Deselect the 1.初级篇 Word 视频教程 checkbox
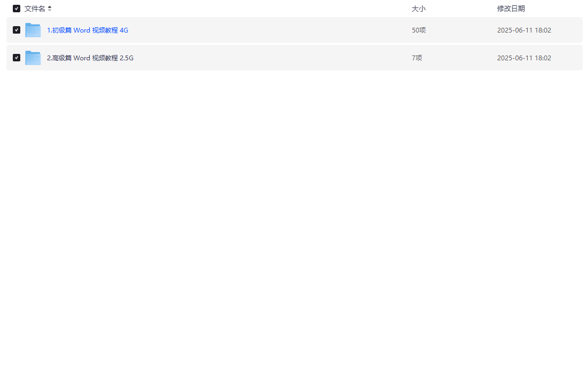The height and width of the screenshot is (388, 588). (17, 30)
